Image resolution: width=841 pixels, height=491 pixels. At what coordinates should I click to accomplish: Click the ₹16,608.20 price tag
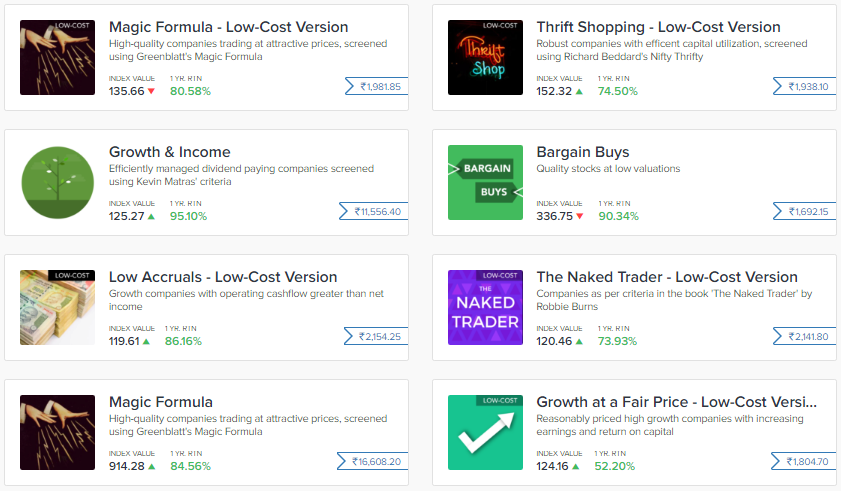376,462
